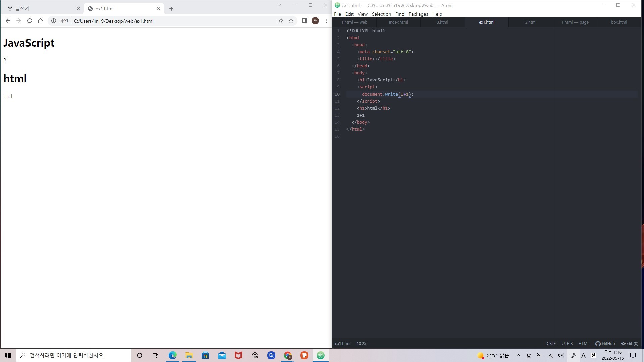Open Chrome's side panel icon
This screenshot has width=644, height=362.
point(304,21)
